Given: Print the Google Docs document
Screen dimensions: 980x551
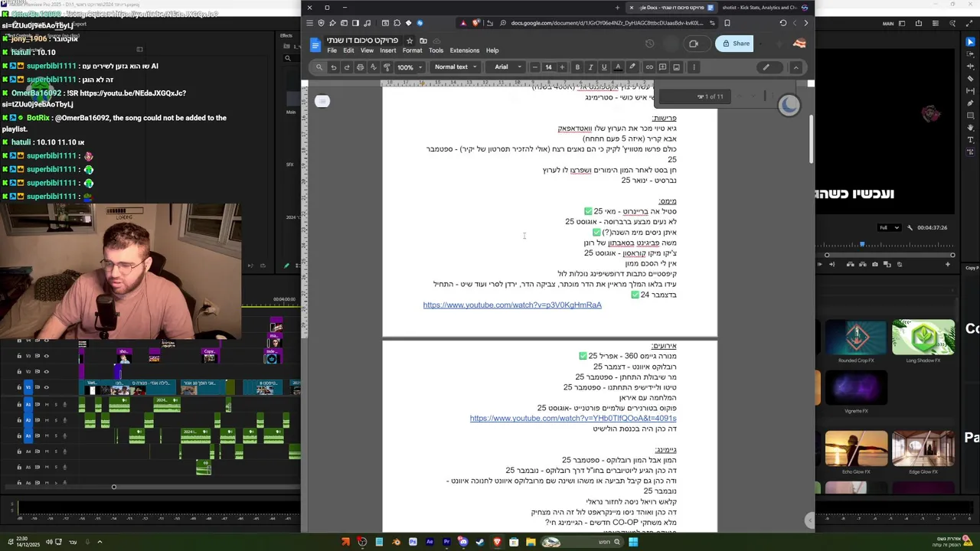Looking at the screenshot, I should (360, 67).
